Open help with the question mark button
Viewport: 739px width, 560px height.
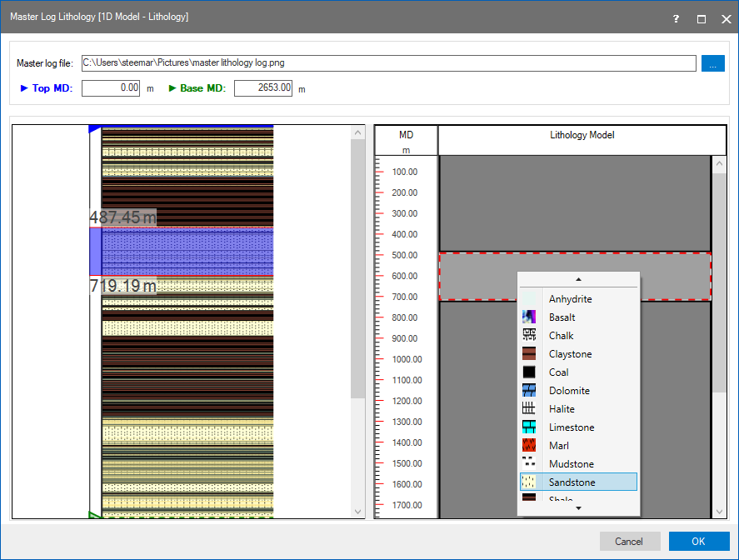(x=676, y=18)
